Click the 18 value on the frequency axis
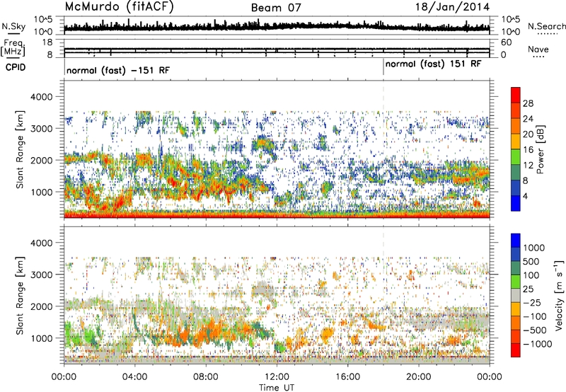The width and height of the screenshot is (566, 392). pos(47,42)
